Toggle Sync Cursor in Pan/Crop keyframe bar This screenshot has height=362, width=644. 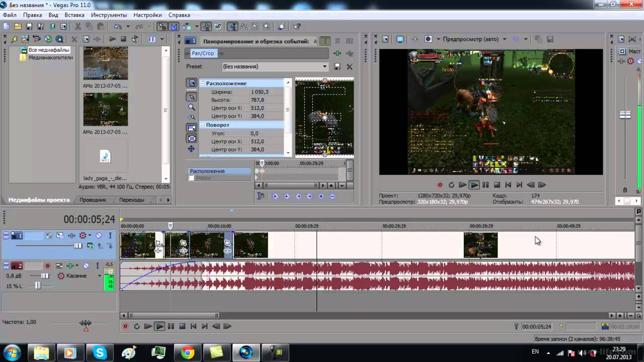pyautogui.click(x=261, y=196)
